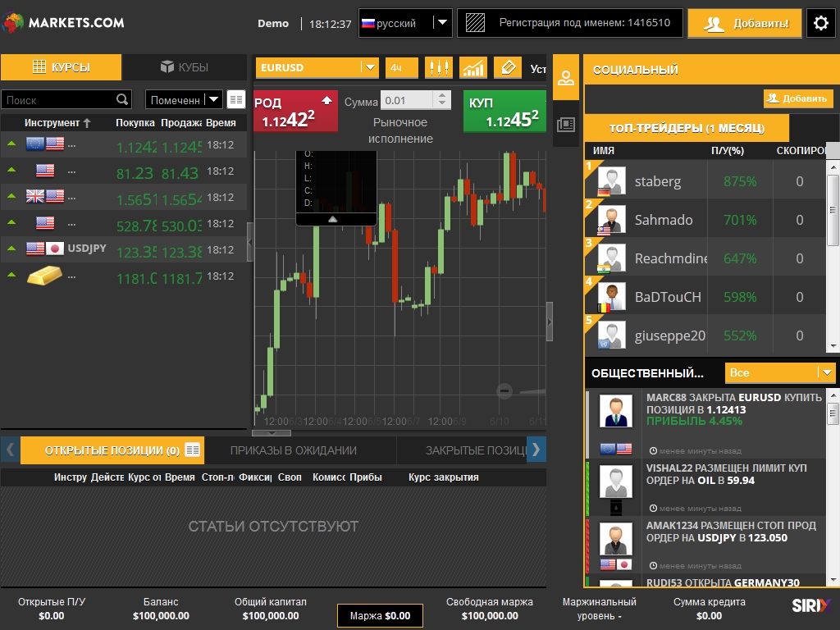Click the Добавить! button in top bar

point(744,23)
